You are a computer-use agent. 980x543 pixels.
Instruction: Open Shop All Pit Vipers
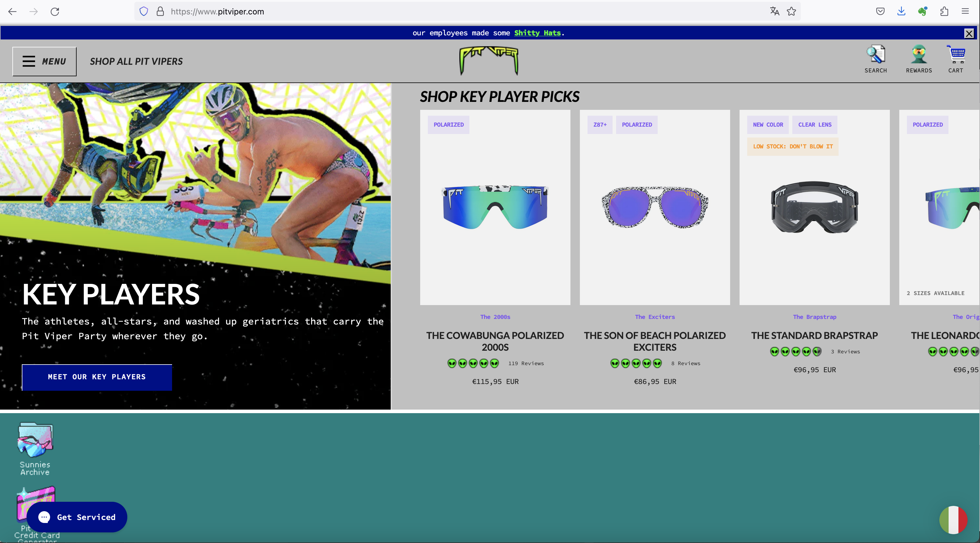click(x=136, y=61)
